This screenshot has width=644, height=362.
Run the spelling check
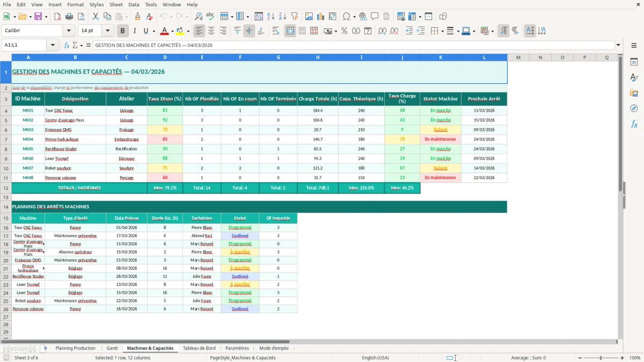[210, 17]
